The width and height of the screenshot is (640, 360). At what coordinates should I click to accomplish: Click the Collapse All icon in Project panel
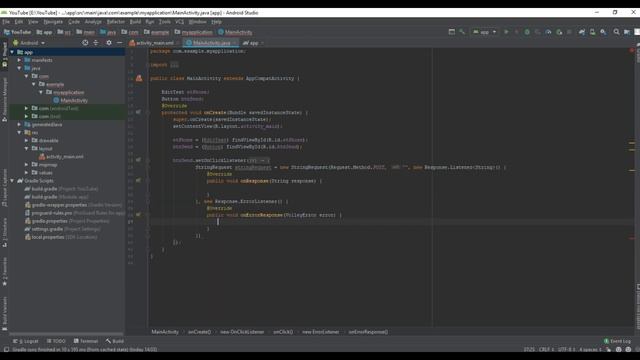96,42
